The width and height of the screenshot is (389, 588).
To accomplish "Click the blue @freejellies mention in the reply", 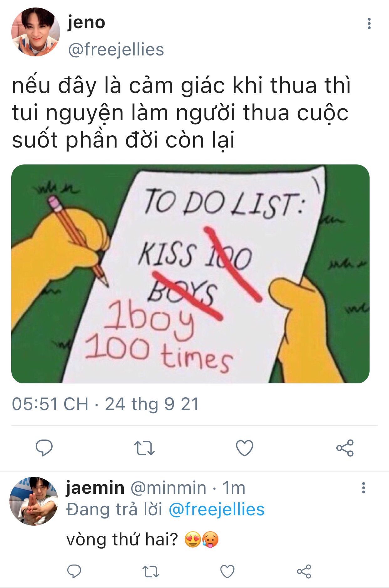I will point(216,509).
